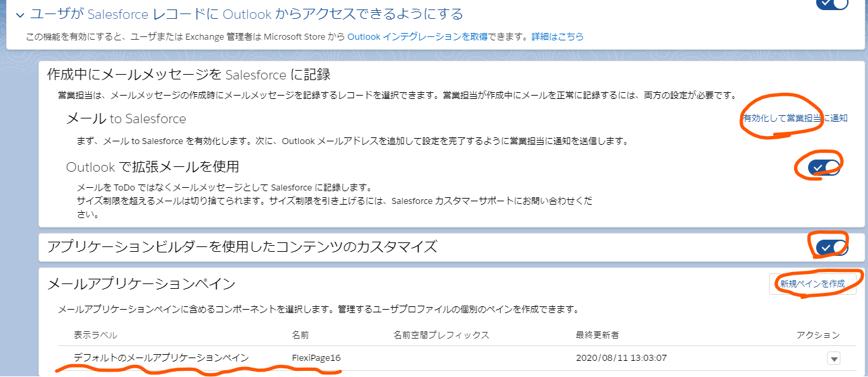This screenshot has height=377, width=868.
Task: Disable the Outlook で拡張メールを使用 toggle
Action: (824, 166)
